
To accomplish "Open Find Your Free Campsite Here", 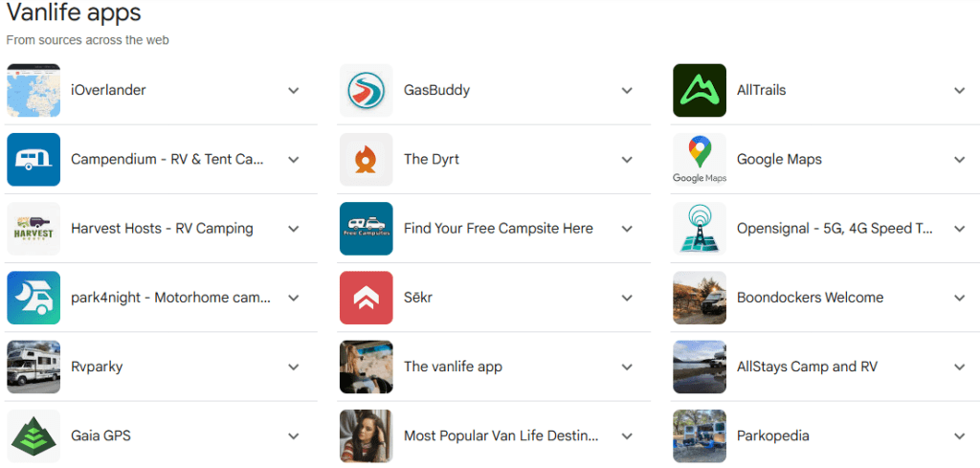I will 498,229.
